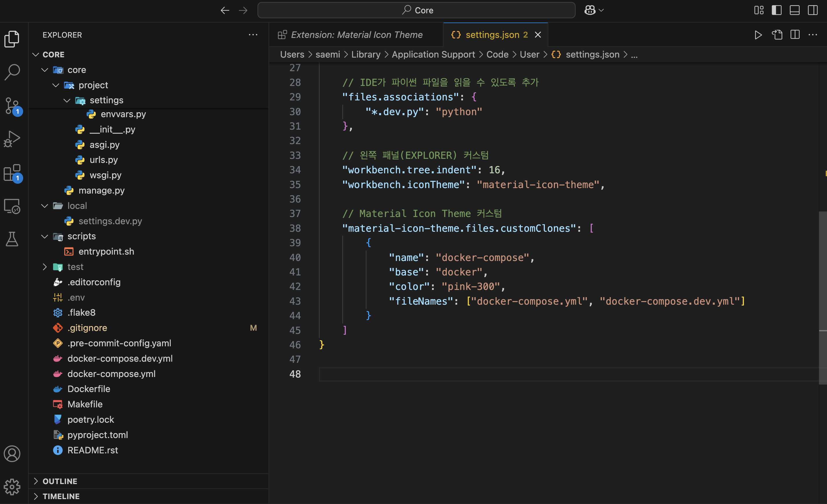Open Source Control showing 1 pending change
Screen dimensions: 827x504
pyautogui.click(x=12, y=105)
